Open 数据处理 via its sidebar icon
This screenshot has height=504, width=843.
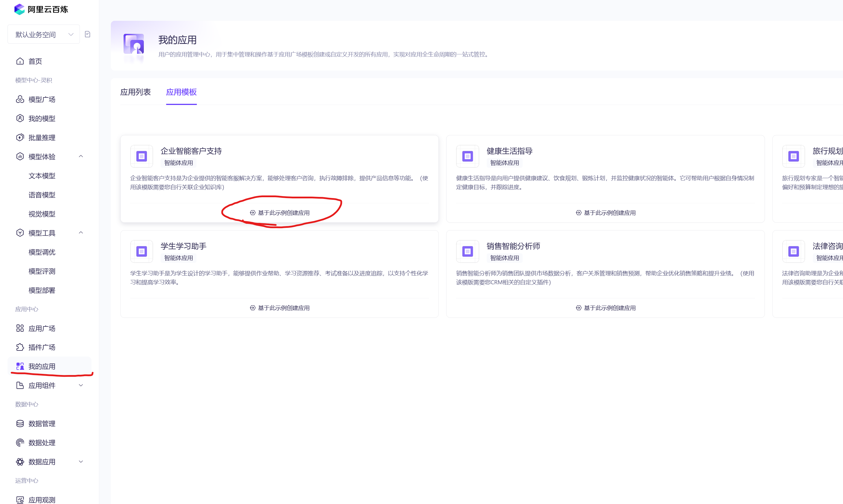tap(20, 442)
